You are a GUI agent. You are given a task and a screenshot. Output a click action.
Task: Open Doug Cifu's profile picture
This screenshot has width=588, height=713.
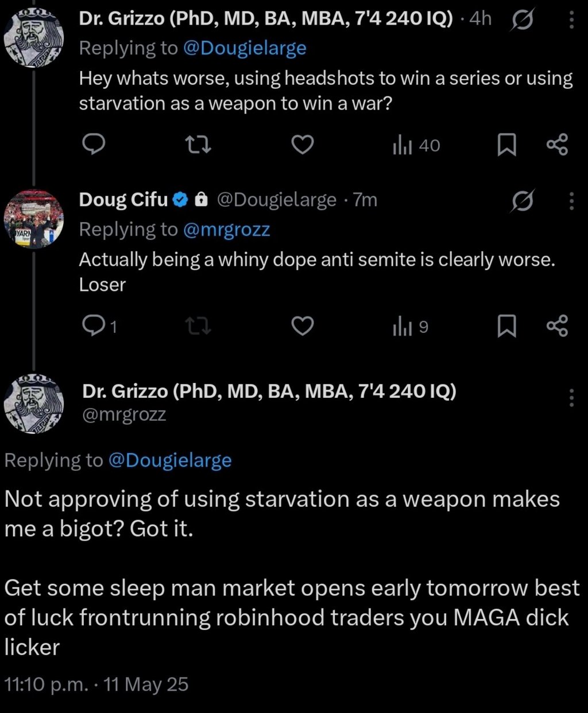coord(34,219)
